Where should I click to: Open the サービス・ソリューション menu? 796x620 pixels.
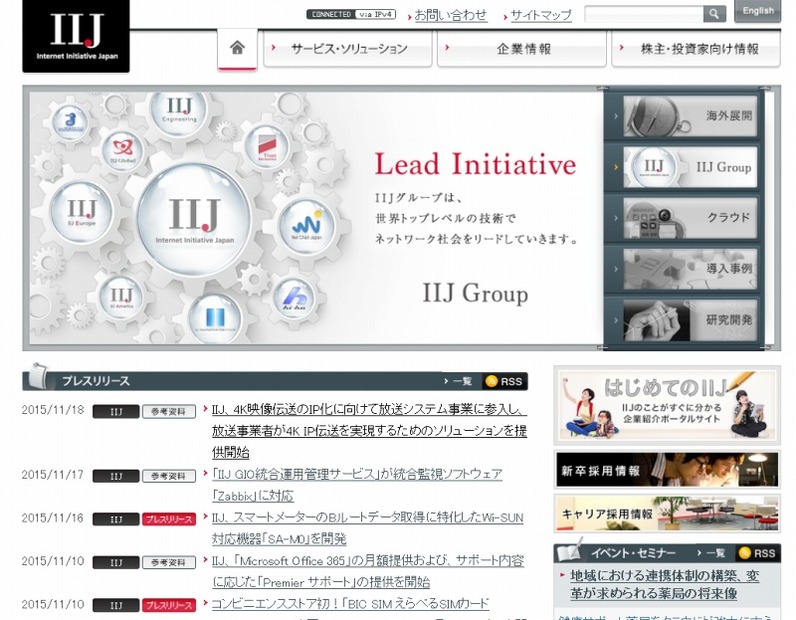(x=348, y=49)
